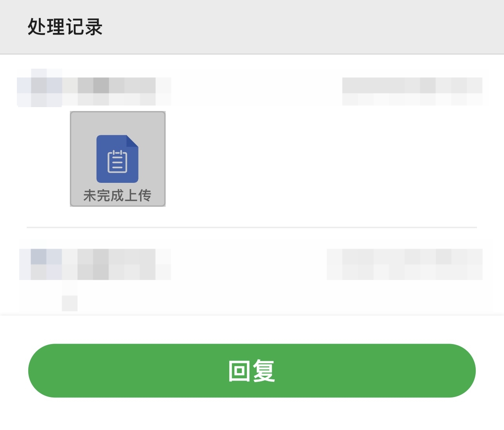Image resolution: width=504 pixels, height=430 pixels.
Task: Tap the green 回复 button
Action: click(x=252, y=370)
